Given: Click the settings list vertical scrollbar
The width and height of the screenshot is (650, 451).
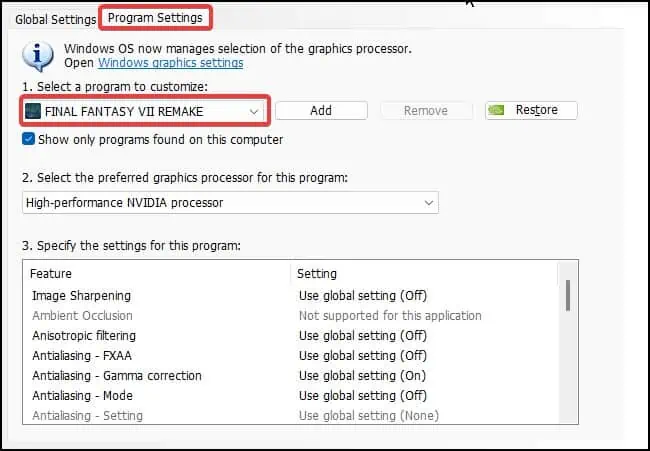Looking at the screenshot, I should pos(568,295).
